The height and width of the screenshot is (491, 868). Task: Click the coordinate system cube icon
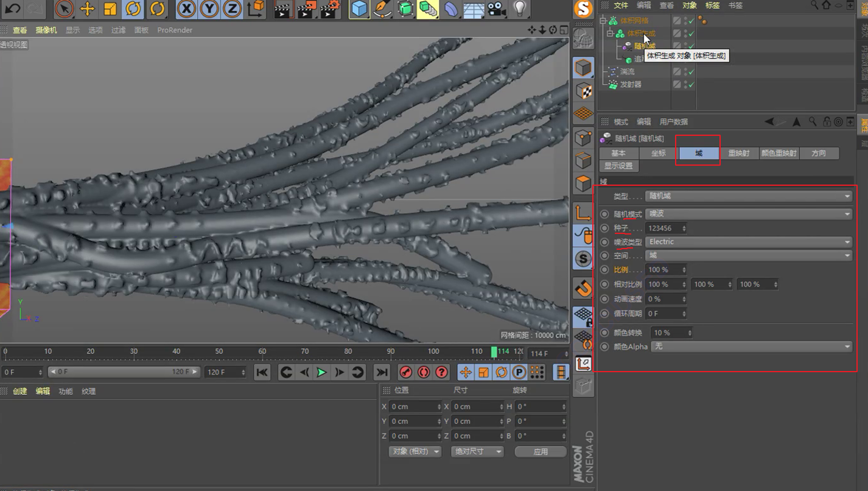pos(256,9)
